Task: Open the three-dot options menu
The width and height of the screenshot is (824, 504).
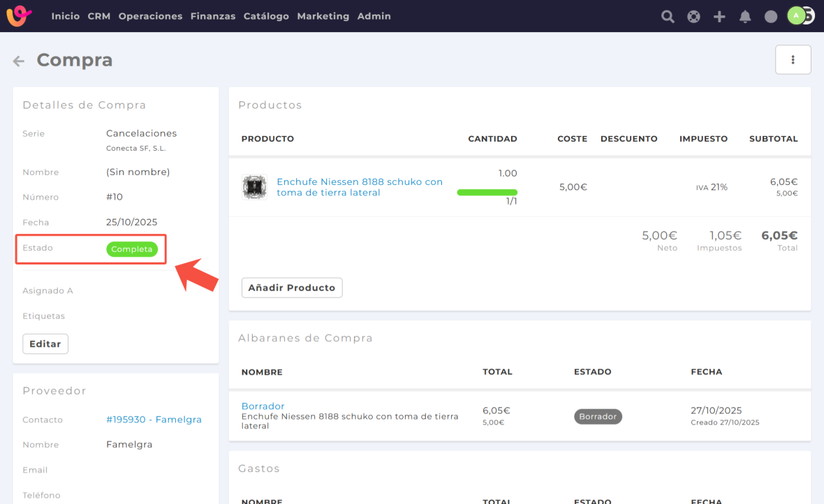Action: 793,60
